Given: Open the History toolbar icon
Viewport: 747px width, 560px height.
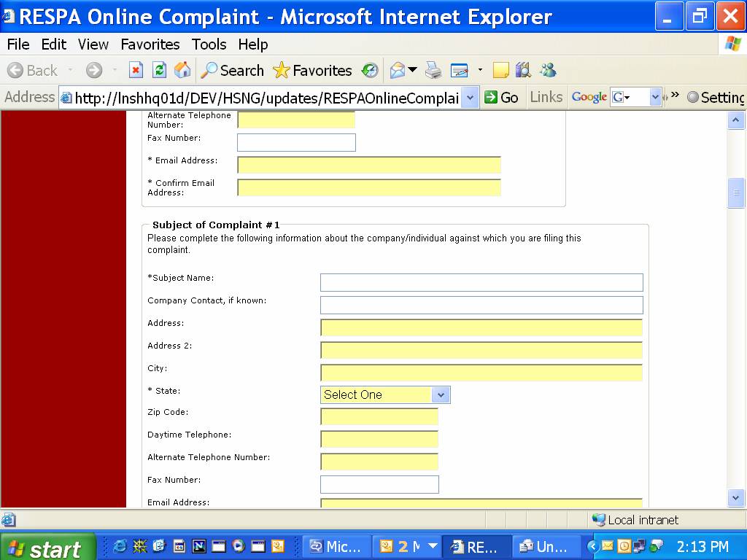Looking at the screenshot, I should [371, 70].
